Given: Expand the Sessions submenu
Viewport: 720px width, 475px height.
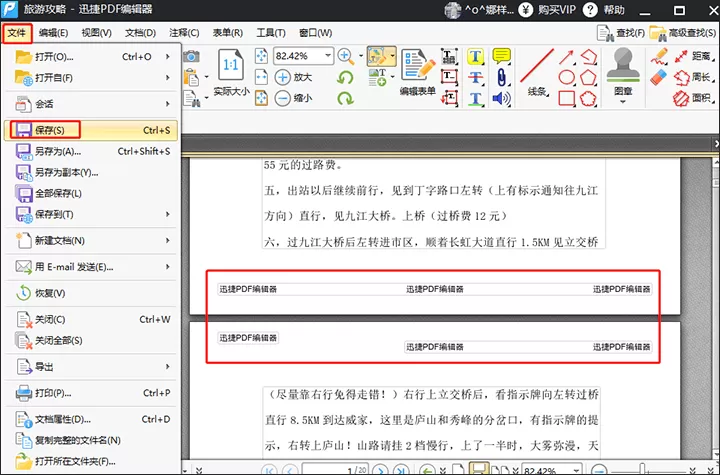Looking at the screenshot, I should pos(168,104).
